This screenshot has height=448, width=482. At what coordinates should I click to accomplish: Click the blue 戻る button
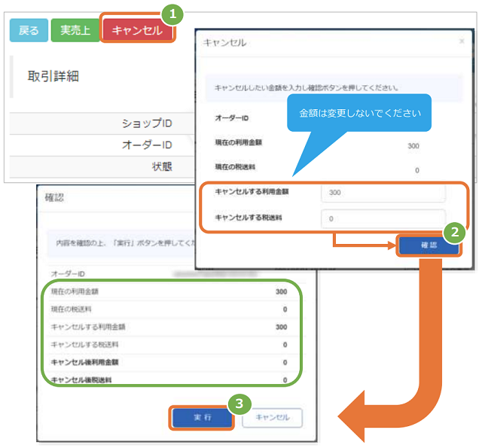pos(29,30)
